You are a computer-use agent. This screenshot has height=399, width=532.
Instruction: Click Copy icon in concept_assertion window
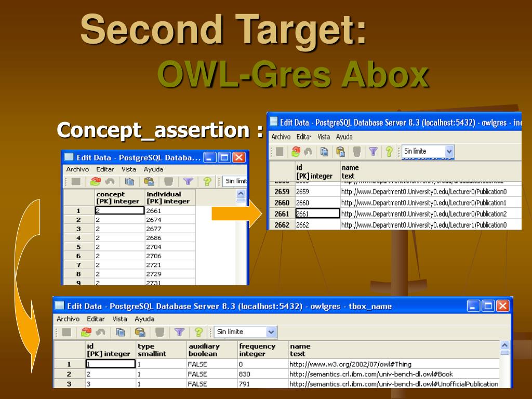tap(129, 181)
